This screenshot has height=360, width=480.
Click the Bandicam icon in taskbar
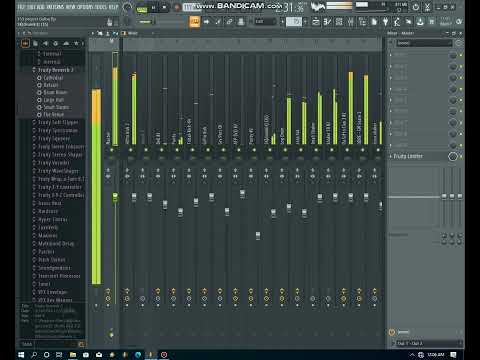tap(164, 355)
